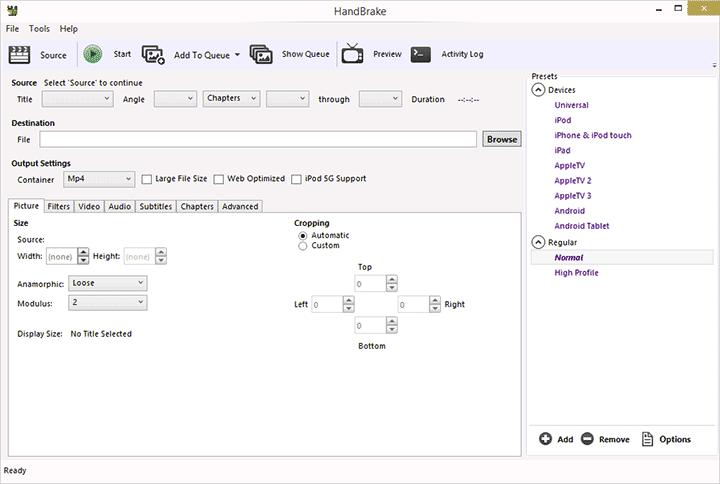Click the Preview television icon
Image resolution: width=720 pixels, height=484 pixels.
click(352, 54)
